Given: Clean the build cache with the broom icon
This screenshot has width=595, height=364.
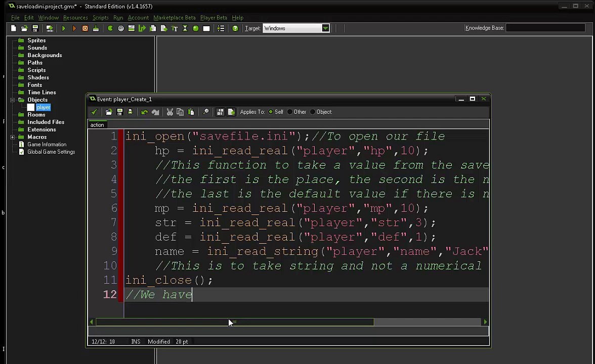Looking at the screenshot, I should click(x=96, y=28).
